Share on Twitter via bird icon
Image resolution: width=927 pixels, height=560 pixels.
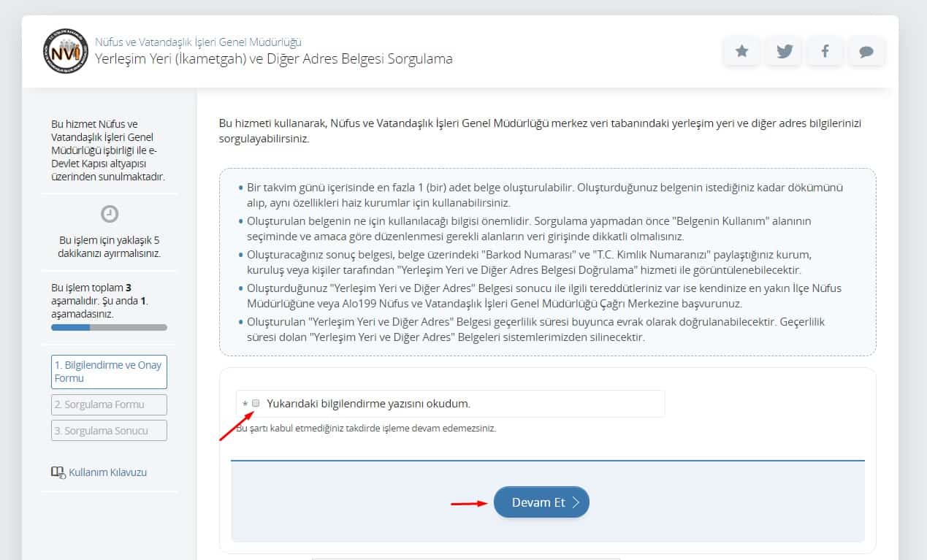(785, 51)
